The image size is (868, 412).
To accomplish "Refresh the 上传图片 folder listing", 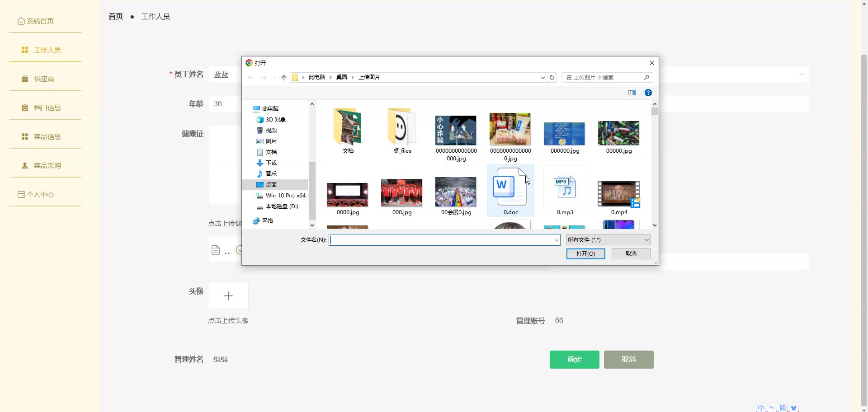I will 552,78.
